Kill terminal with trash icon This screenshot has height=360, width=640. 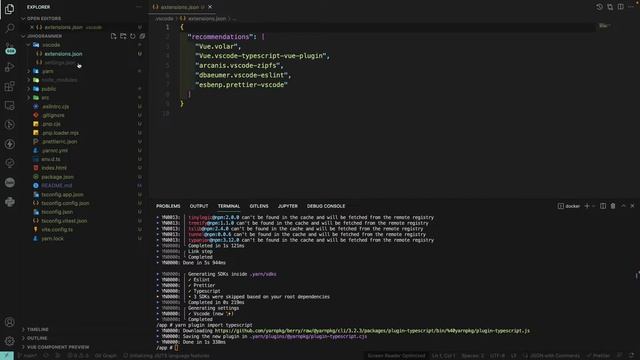coord(613,206)
